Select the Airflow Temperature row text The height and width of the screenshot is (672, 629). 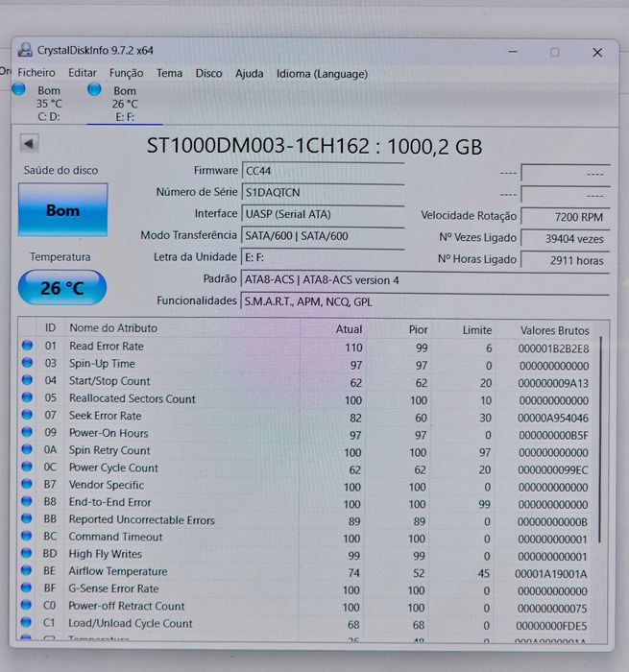(117, 571)
